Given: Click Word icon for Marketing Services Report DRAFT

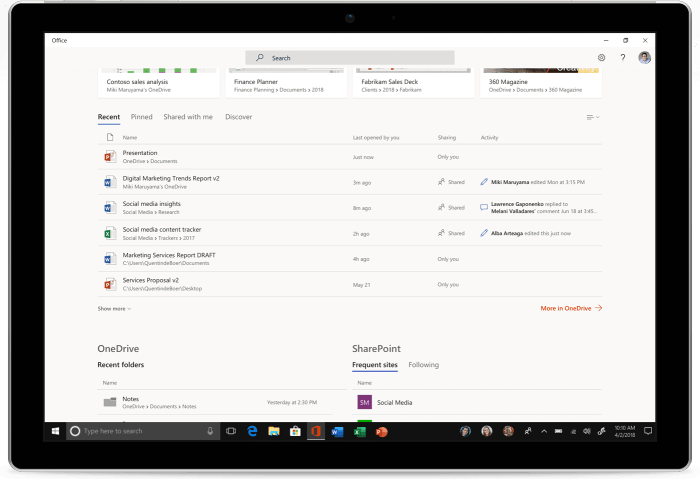Looking at the screenshot, I should coord(110,258).
